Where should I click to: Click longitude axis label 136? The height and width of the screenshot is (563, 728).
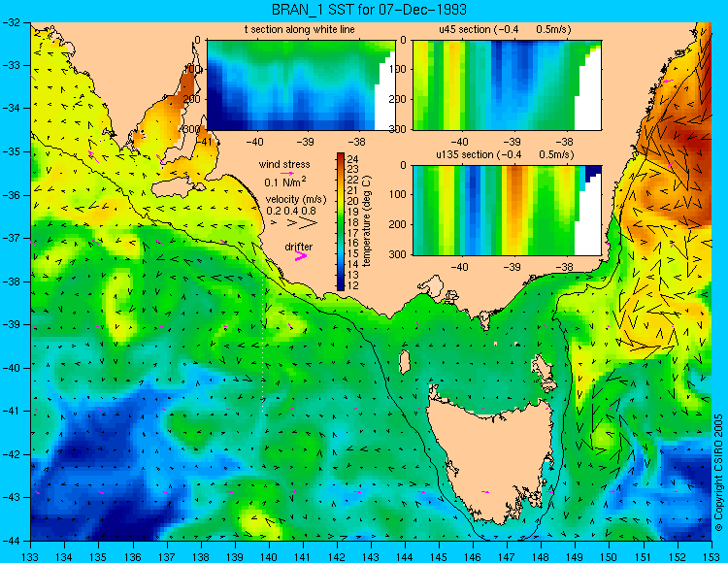pos(133,556)
